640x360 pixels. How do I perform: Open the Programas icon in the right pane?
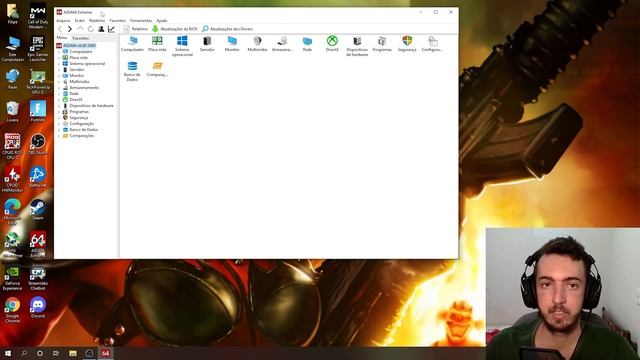tap(382, 44)
